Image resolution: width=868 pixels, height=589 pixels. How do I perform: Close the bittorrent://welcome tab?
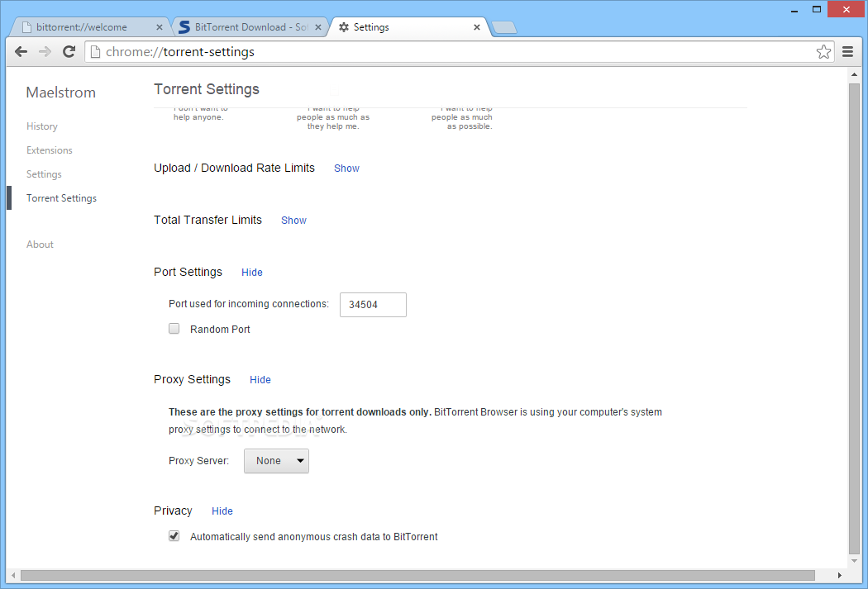pos(160,27)
